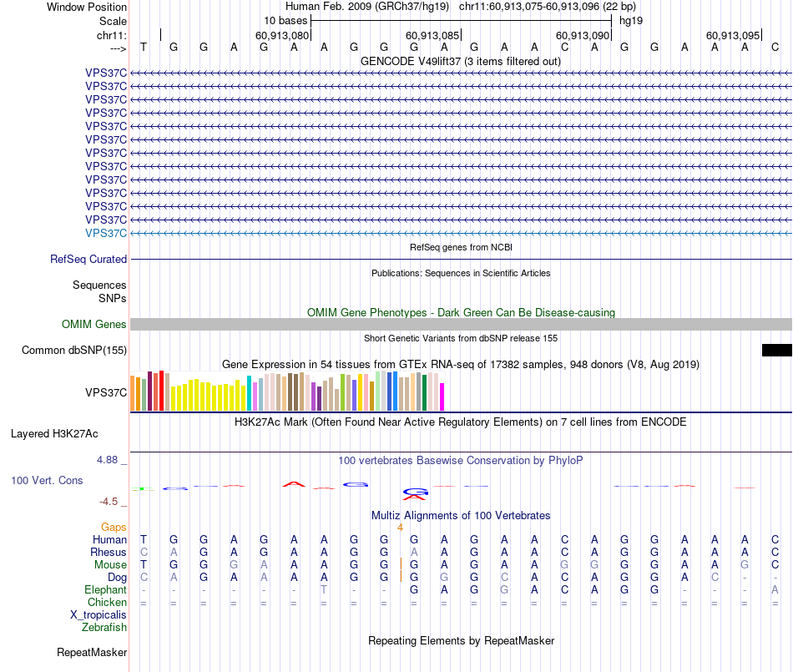This screenshot has height=672, width=793.
Task: Click the hg19 scale label
Action: [631, 21]
